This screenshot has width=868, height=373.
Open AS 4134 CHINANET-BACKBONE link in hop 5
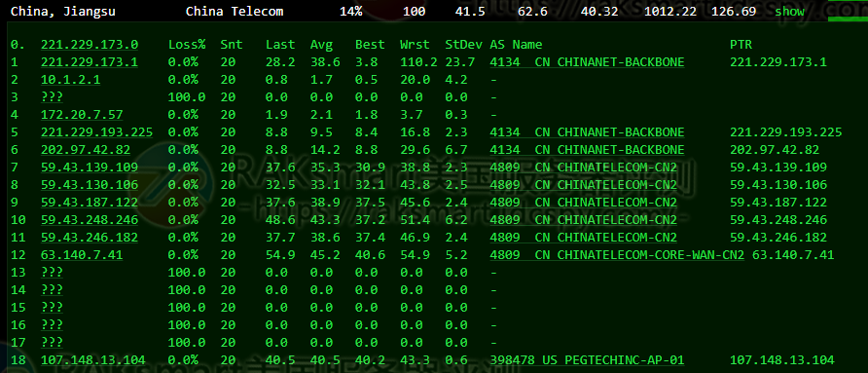coord(587,132)
